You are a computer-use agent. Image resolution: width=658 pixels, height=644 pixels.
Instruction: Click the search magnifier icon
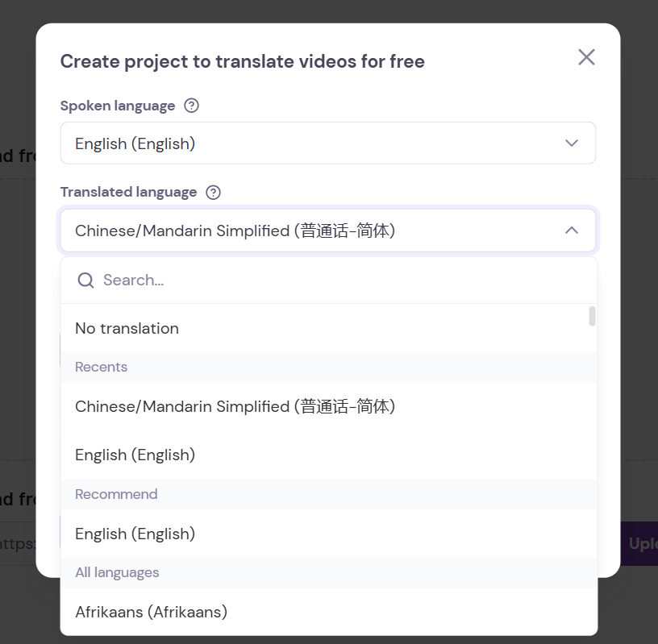(x=85, y=280)
